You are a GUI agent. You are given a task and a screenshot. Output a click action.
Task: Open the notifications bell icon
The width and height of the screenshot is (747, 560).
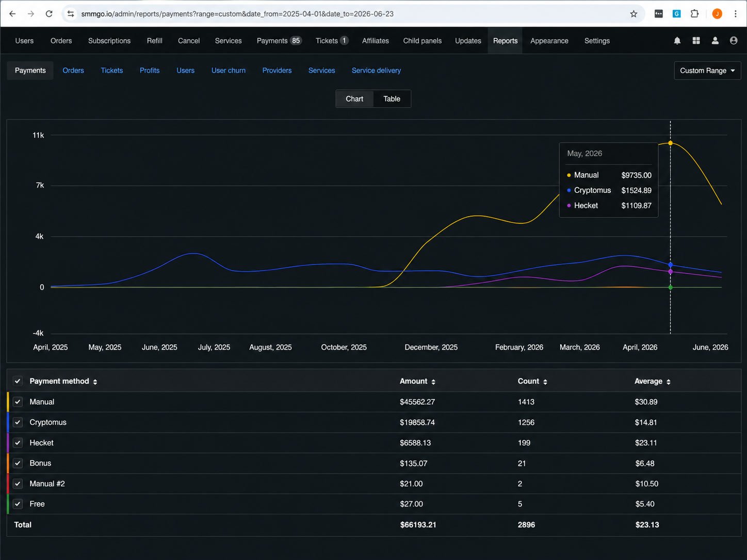pyautogui.click(x=677, y=41)
